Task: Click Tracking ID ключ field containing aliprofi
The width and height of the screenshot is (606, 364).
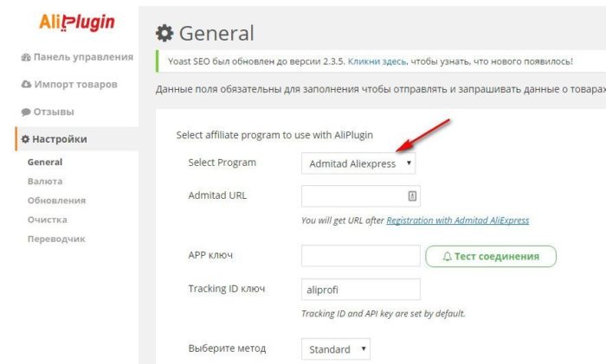Action: click(361, 289)
